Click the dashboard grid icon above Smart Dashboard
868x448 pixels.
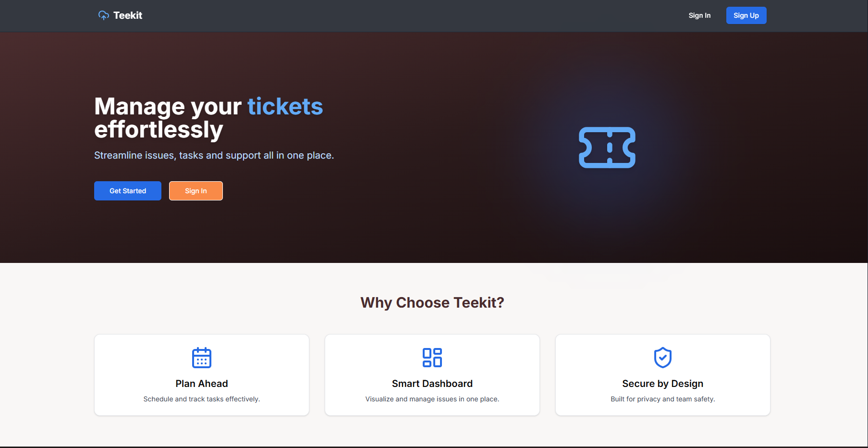[432, 358]
